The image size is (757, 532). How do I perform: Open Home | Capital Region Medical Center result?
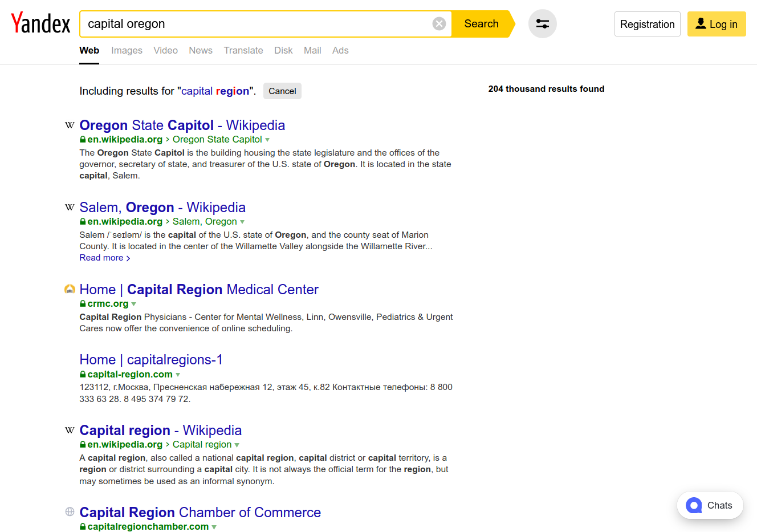(x=199, y=290)
